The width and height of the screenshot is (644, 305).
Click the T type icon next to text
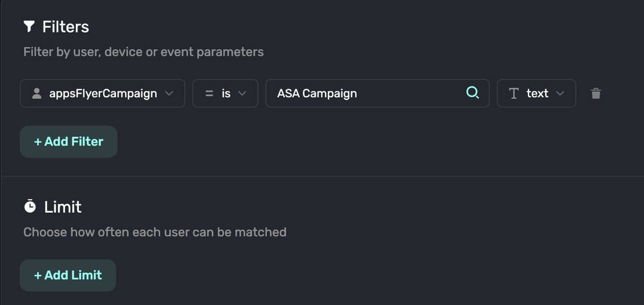[514, 93]
